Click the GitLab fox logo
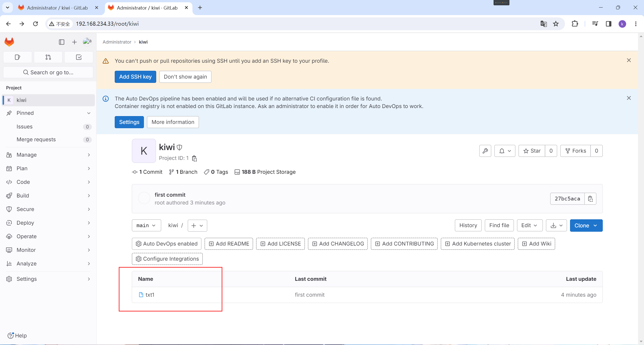 point(9,42)
